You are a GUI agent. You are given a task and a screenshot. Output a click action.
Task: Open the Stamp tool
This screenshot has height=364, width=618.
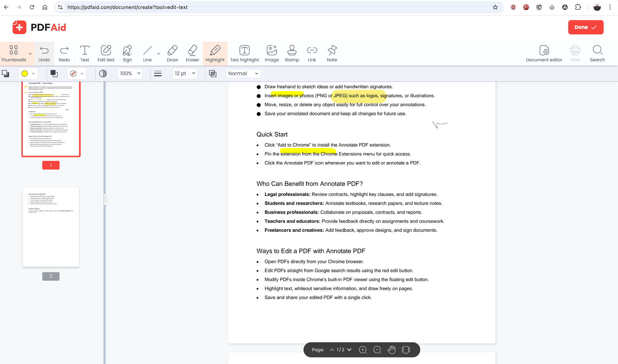click(x=291, y=53)
